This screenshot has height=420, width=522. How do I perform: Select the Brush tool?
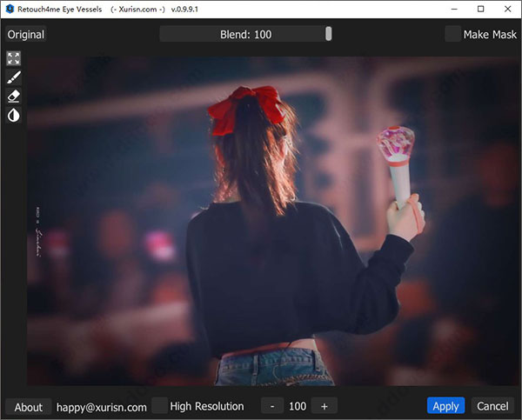click(x=14, y=78)
